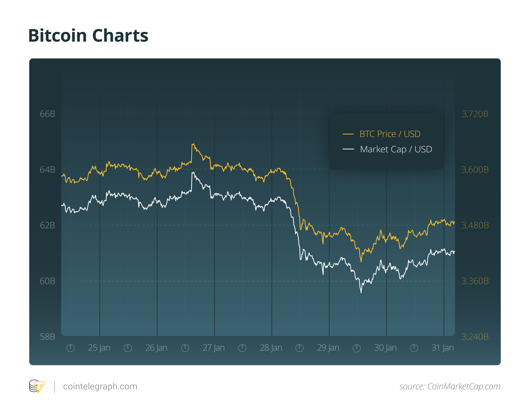Click the Cointelegraph coin logo icon
The width and height of the screenshot is (530, 420).
tap(37, 387)
